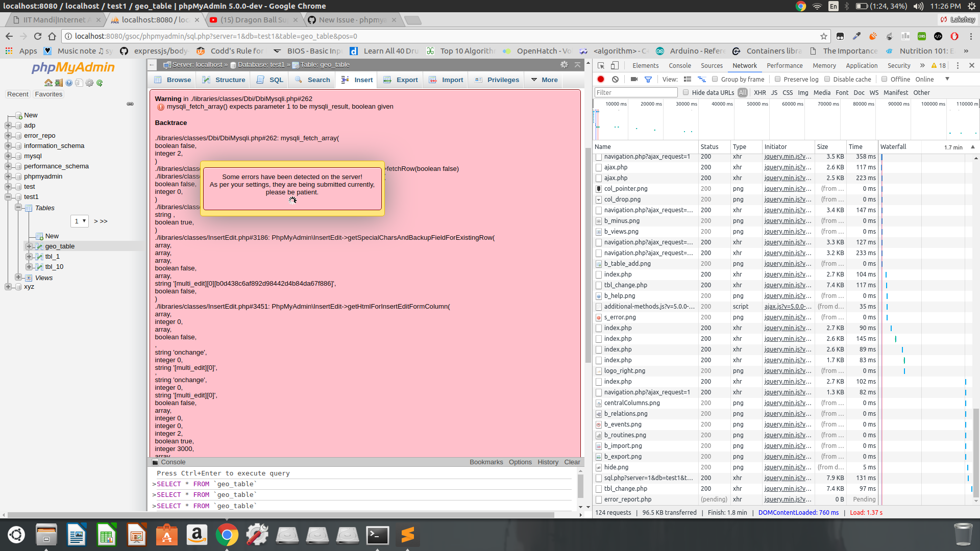Image resolution: width=980 pixels, height=551 pixels.
Task: Toggle the Hide data URLs checkbox
Action: (x=686, y=92)
